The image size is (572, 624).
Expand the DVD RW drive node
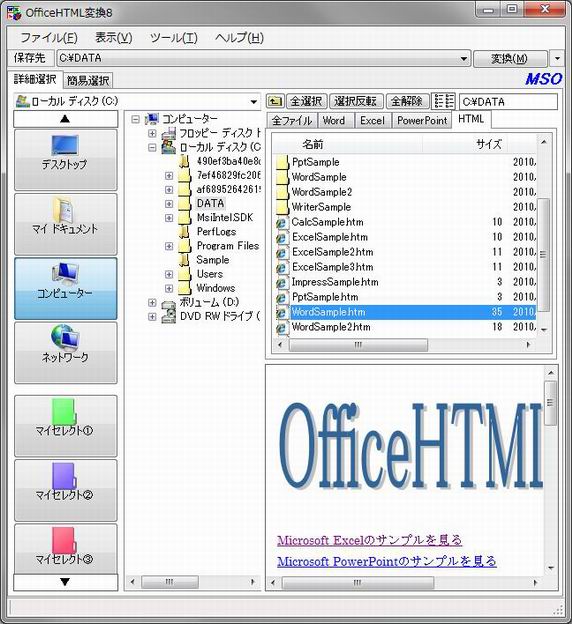[152, 317]
